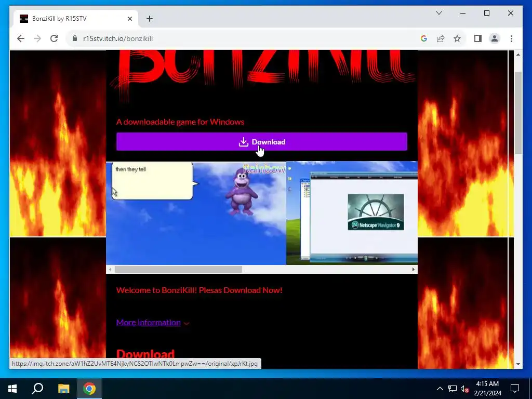Go back to the previous page
Viewport: 532px width, 399px height.
pos(21,38)
